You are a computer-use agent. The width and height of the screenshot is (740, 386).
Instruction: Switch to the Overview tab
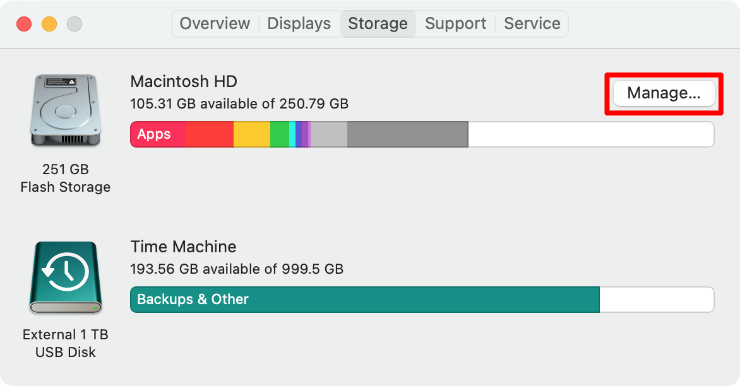pos(215,24)
